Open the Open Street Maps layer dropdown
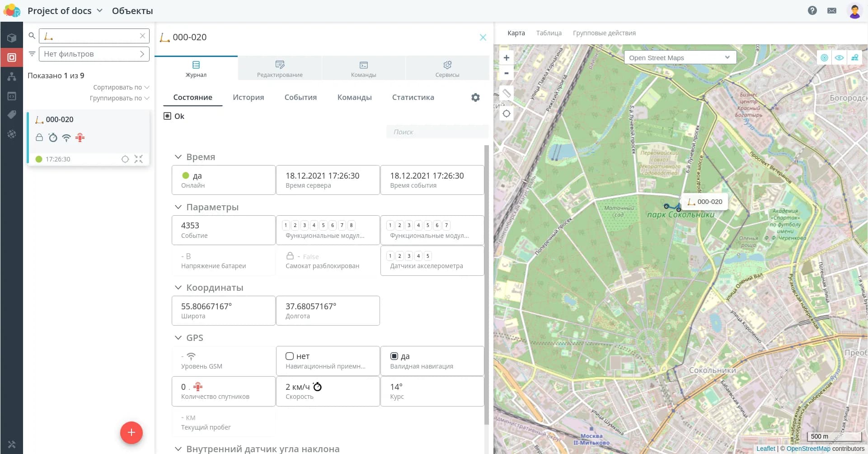Image resolution: width=868 pixels, height=454 pixels. tap(680, 57)
